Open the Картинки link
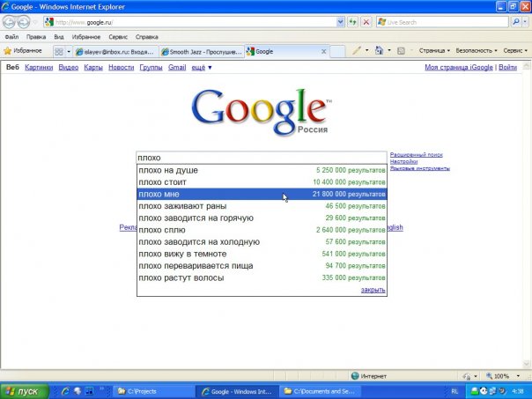The width and height of the screenshot is (532, 399). coord(39,67)
